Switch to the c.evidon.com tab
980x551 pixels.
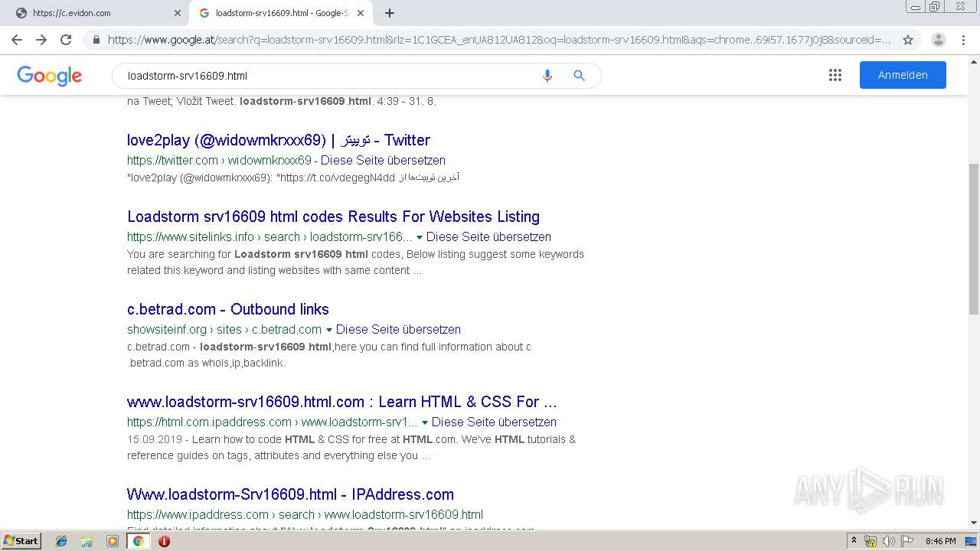96,13
